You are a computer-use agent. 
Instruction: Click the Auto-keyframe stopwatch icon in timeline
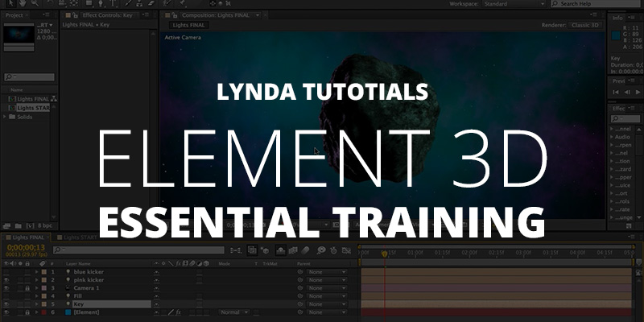pos(333,250)
